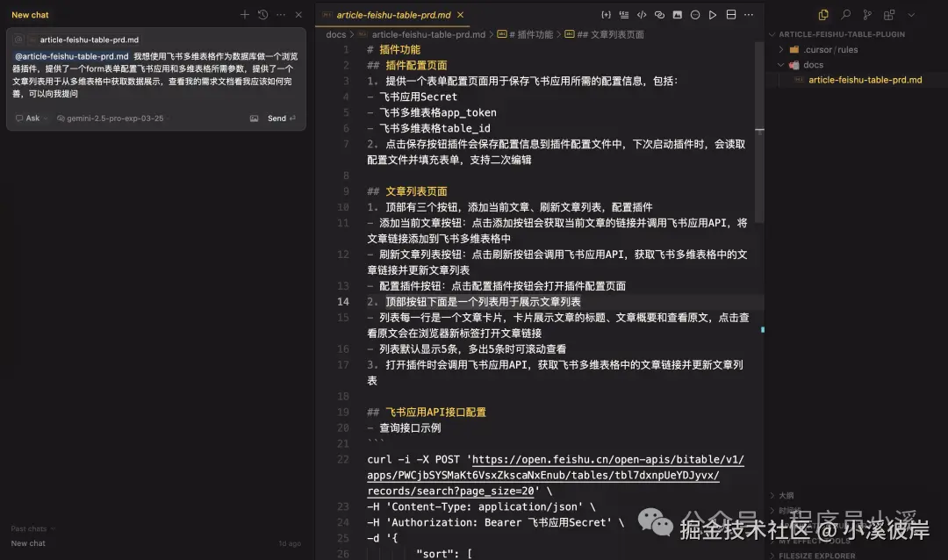Screen dimensions: 948x560
Task: Click the heading '# 插件功能' on line 1
Action: 393,49
